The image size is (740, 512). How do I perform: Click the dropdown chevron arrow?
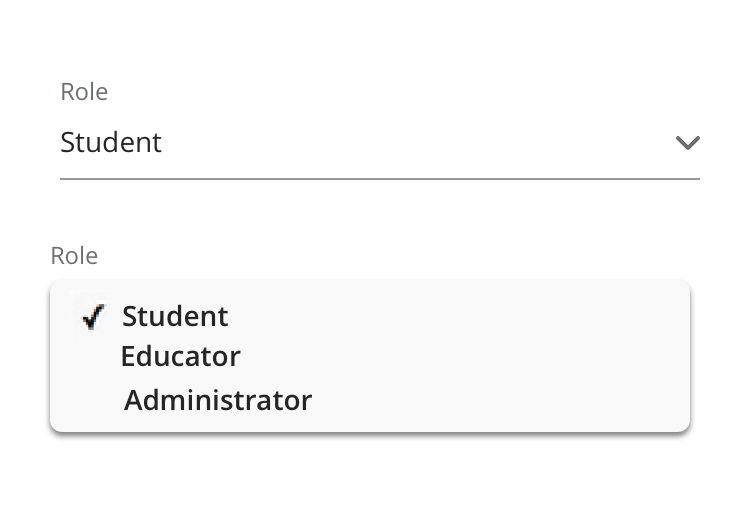click(x=687, y=143)
